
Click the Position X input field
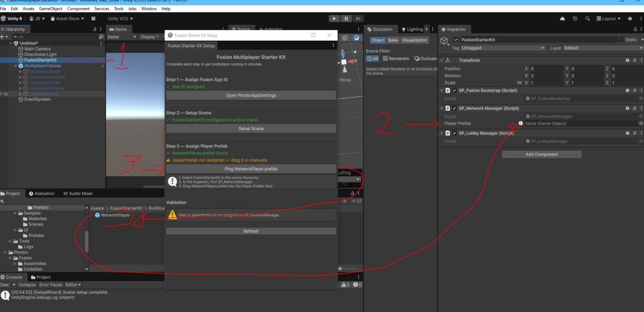[545, 69]
